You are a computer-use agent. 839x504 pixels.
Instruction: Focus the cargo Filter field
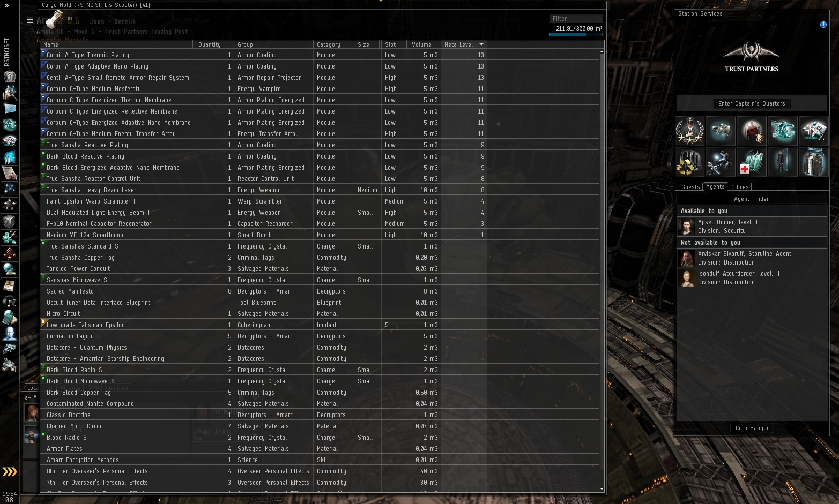pos(575,18)
